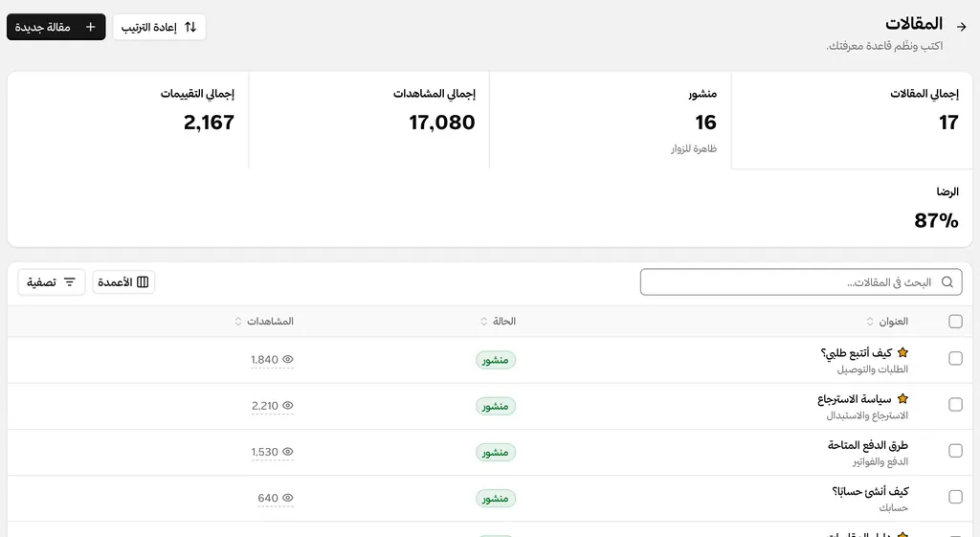Viewport: 980px width, 537px height.
Task: Focus the البحث في المقالات search field
Action: (801, 282)
